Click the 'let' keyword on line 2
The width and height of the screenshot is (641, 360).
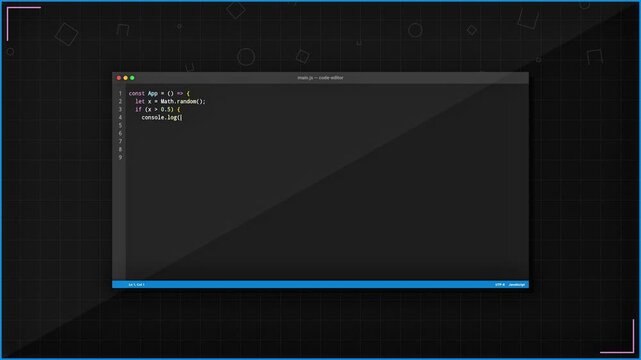click(x=140, y=101)
